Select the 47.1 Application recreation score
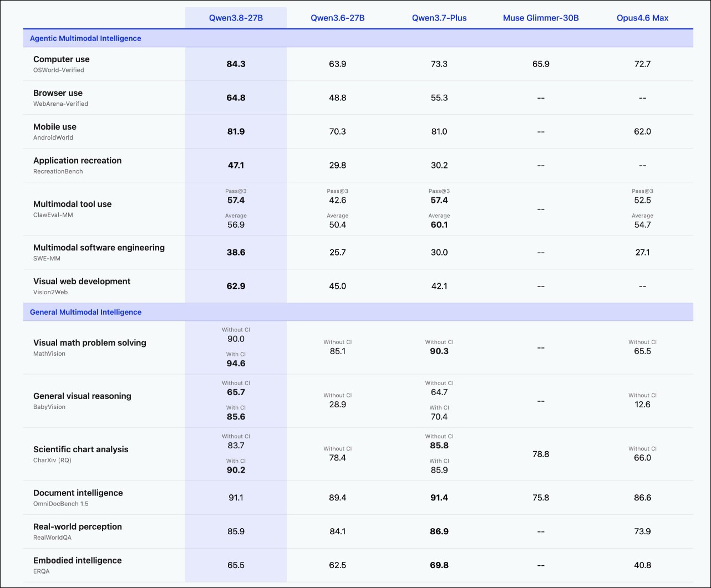Viewport: 711px width, 588px height. [236, 166]
